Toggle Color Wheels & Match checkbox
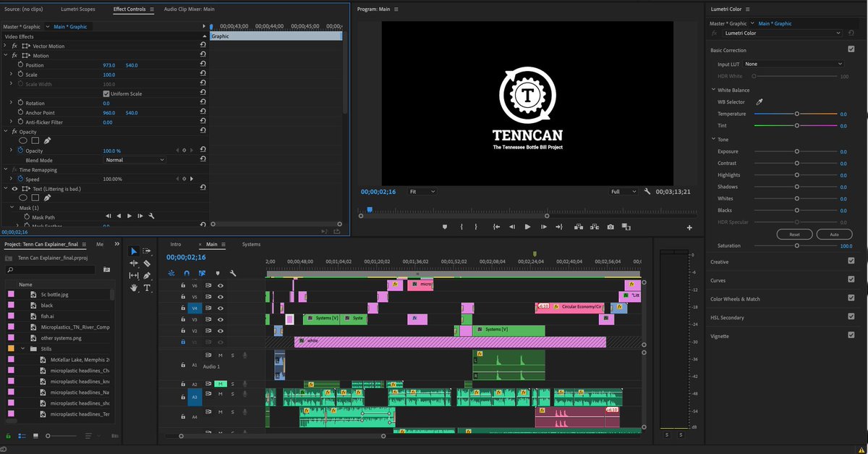868x454 pixels. pos(851,298)
